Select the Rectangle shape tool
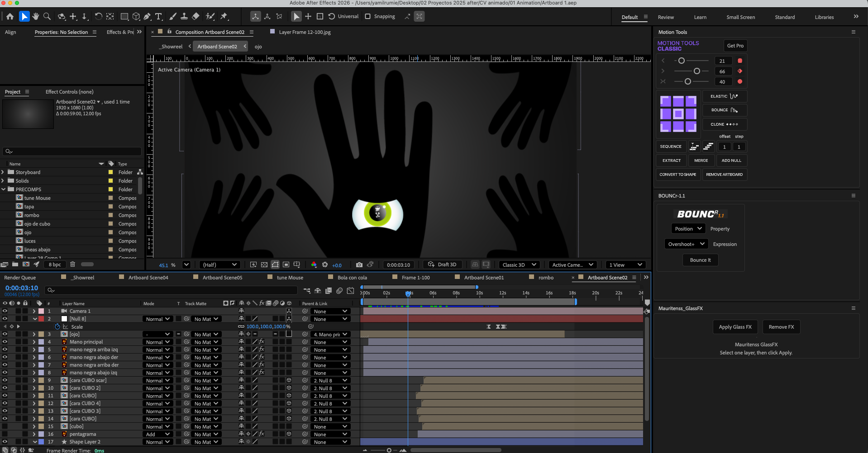Image resolution: width=868 pixels, height=453 pixels. (x=124, y=17)
